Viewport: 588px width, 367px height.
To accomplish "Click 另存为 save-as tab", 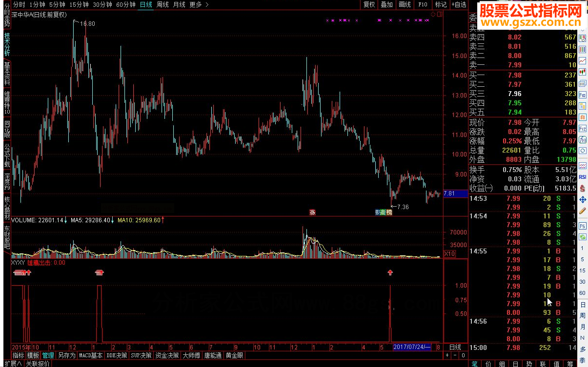I will pyautogui.click(x=66, y=355).
